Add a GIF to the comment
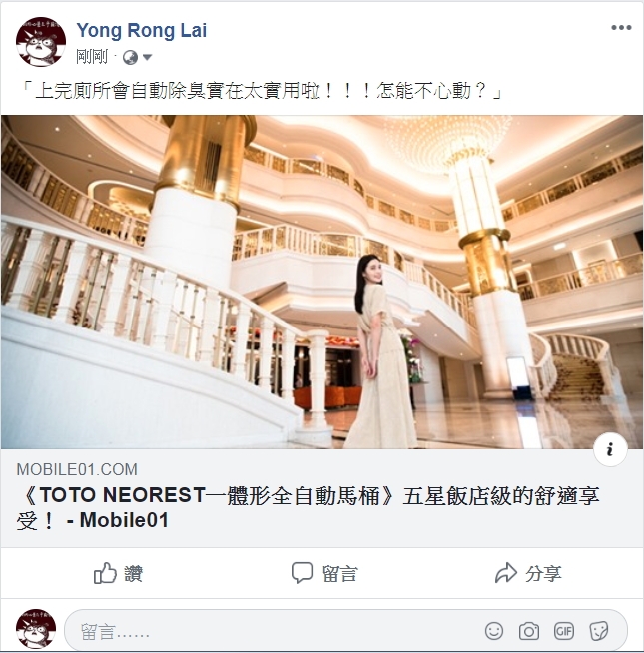 point(564,631)
